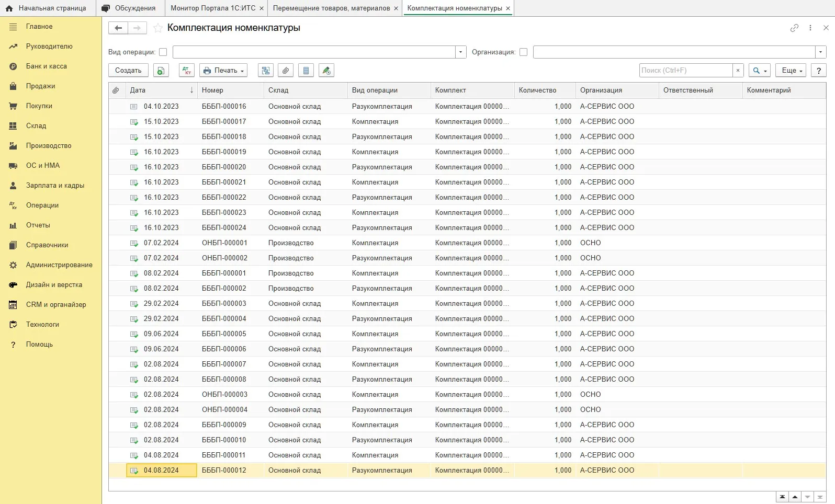Screen dimensions: 835x504
Task: Open the edit history pencil icon
Action: pos(326,71)
